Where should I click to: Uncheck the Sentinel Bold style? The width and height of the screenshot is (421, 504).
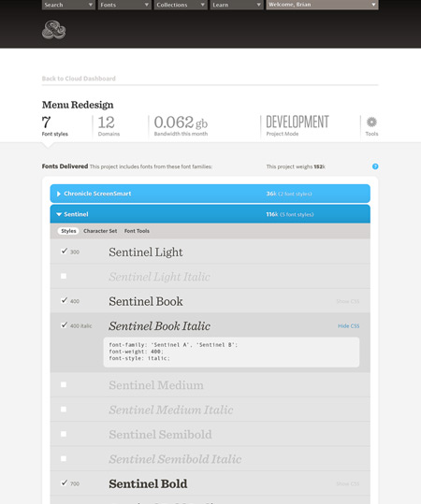[x=64, y=483]
